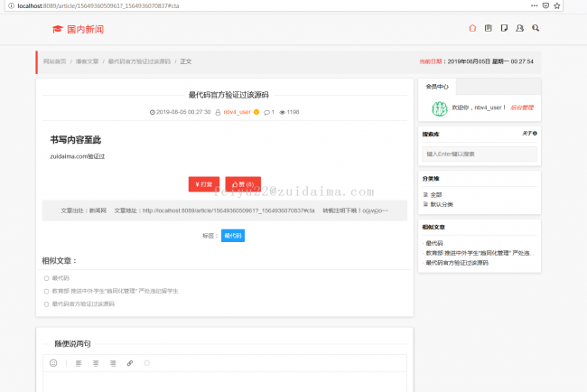Open the 后台管理 admin link
587x392 pixels.
(x=521, y=107)
